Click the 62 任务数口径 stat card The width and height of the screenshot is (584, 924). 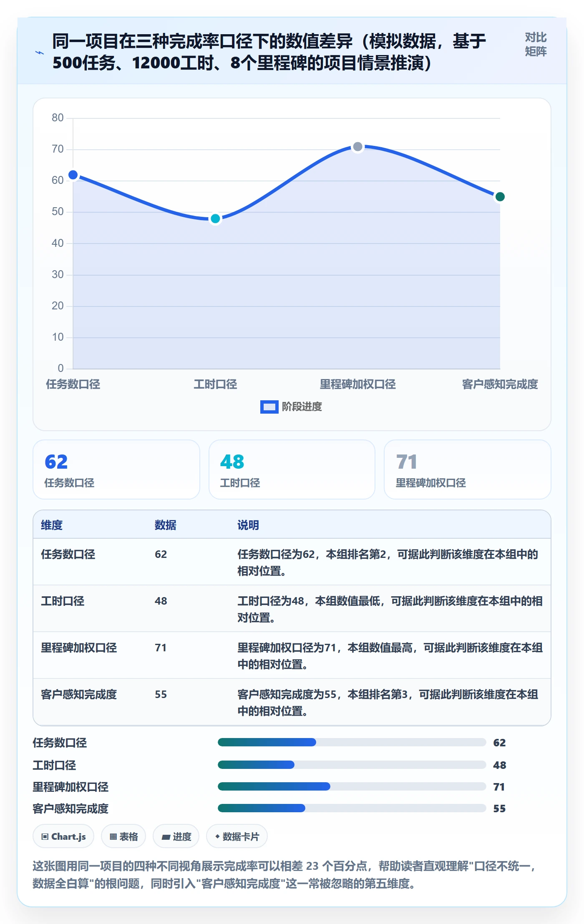[116, 470]
